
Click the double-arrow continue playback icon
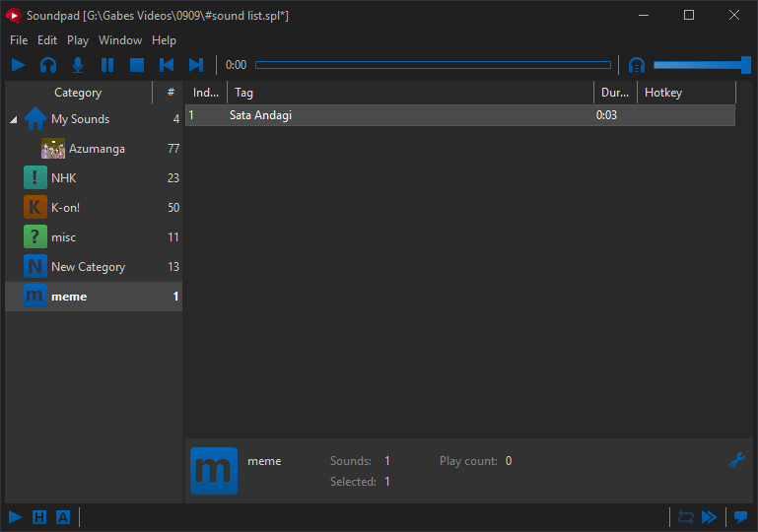[709, 517]
